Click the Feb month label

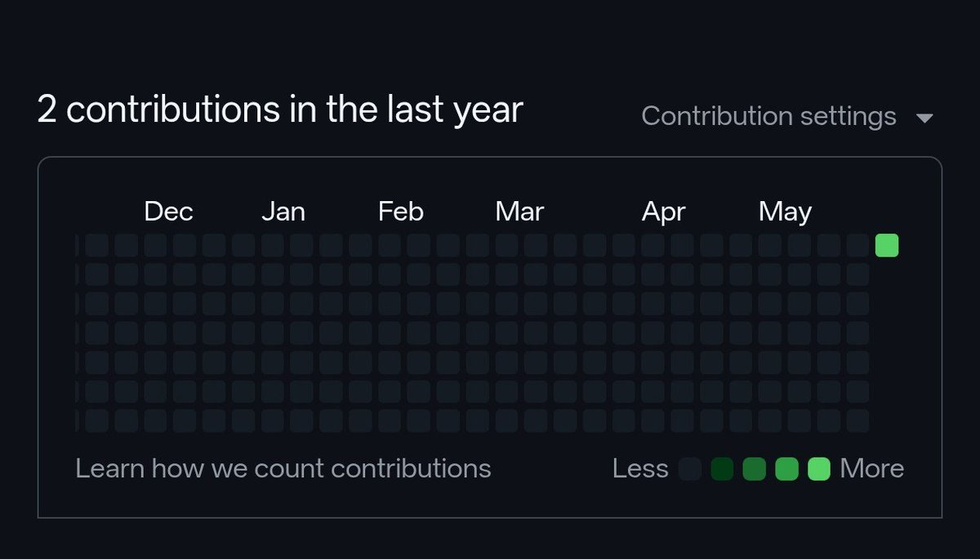coord(401,212)
